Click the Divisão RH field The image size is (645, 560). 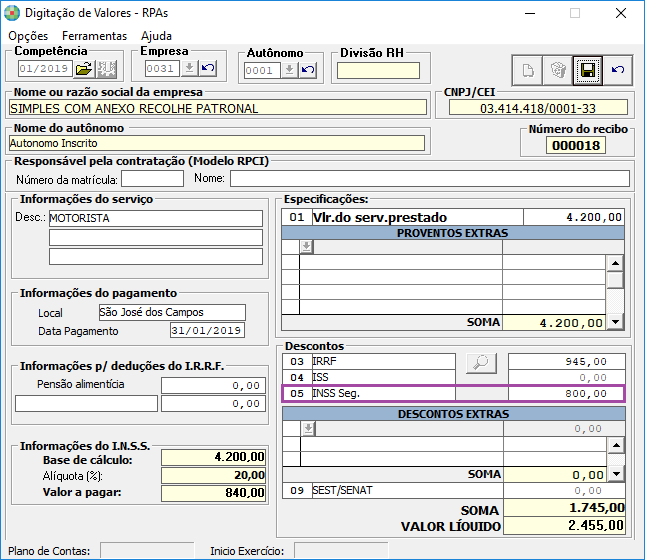click(378, 70)
